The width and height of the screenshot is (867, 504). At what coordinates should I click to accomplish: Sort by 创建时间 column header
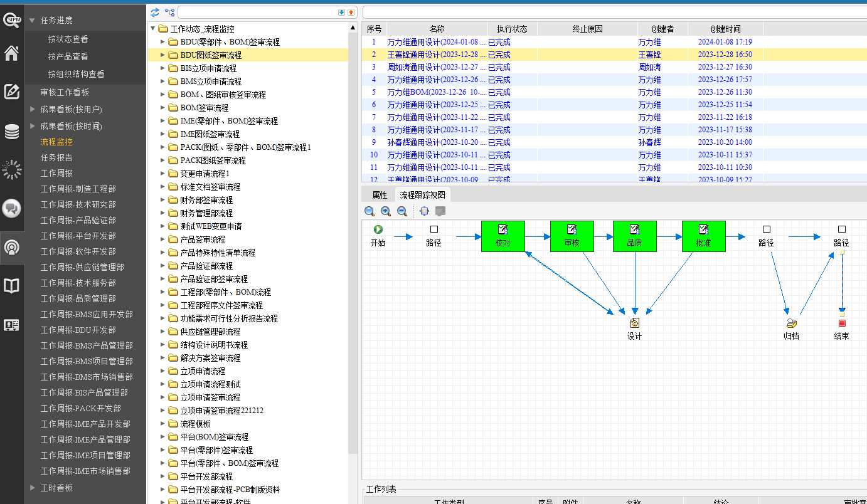[x=725, y=29]
